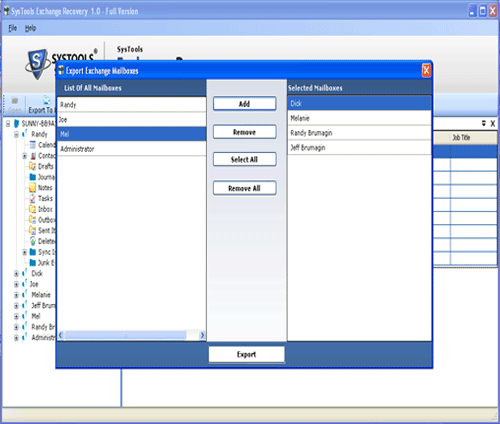
Task: Select Randy Brumagin in Selected Mailboxes
Action: click(359, 133)
